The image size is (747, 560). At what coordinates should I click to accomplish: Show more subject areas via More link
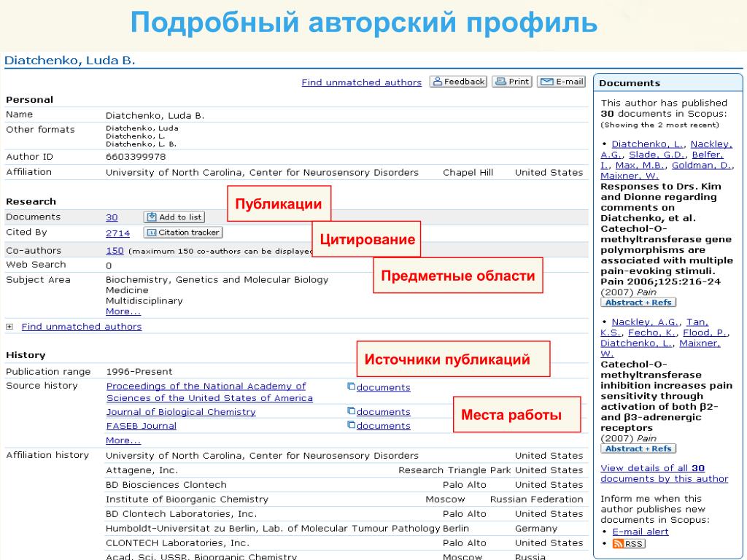coord(123,311)
